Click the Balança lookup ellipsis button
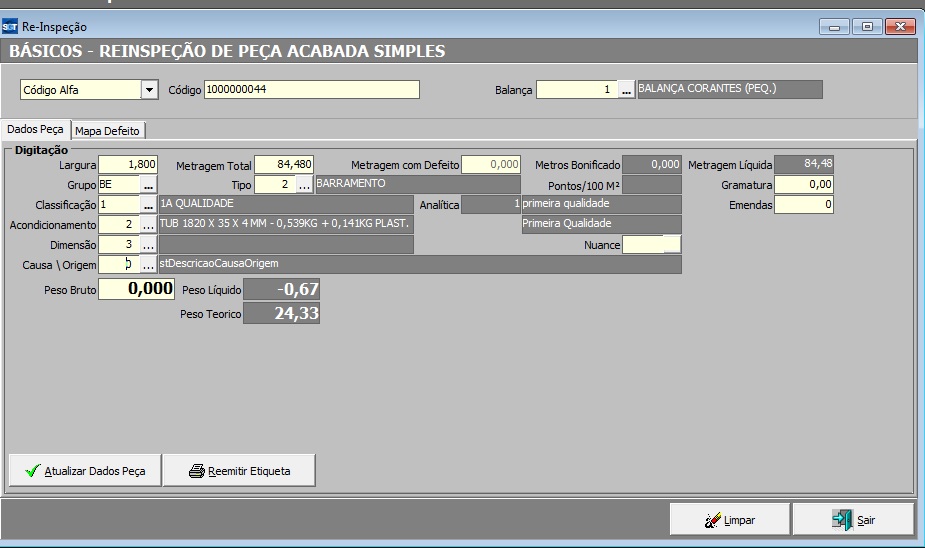 (x=626, y=90)
